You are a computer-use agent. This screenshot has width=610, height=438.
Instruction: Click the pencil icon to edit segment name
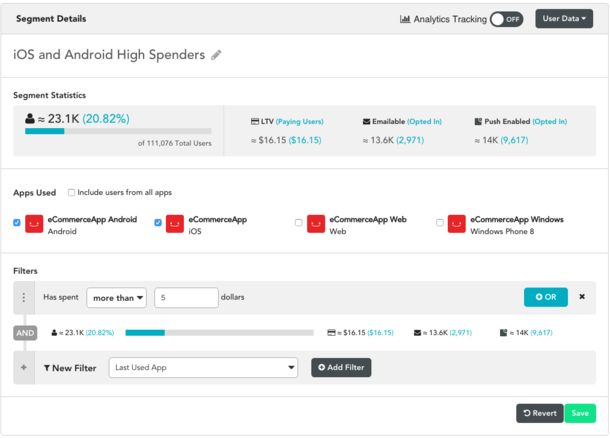click(x=217, y=55)
